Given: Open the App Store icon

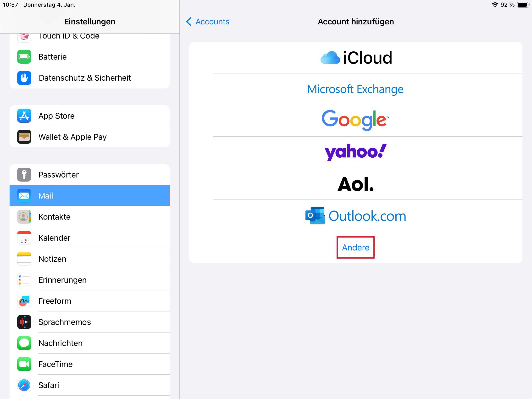Looking at the screenshot, I should point(24,116).
